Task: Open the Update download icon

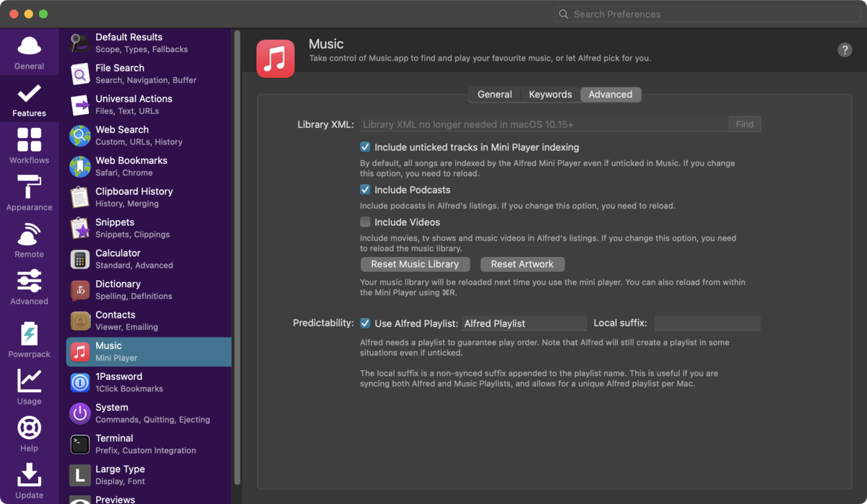Action: (29, 474)
